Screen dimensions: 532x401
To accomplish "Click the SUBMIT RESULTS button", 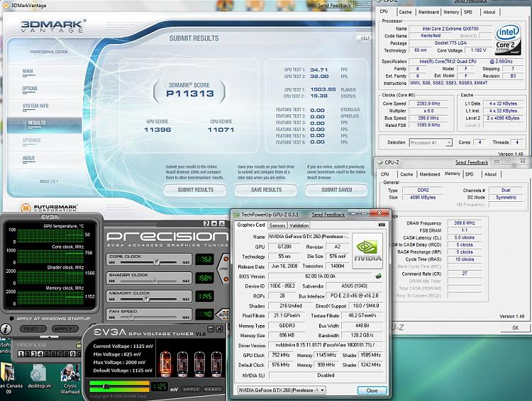I will click(195, 190).
